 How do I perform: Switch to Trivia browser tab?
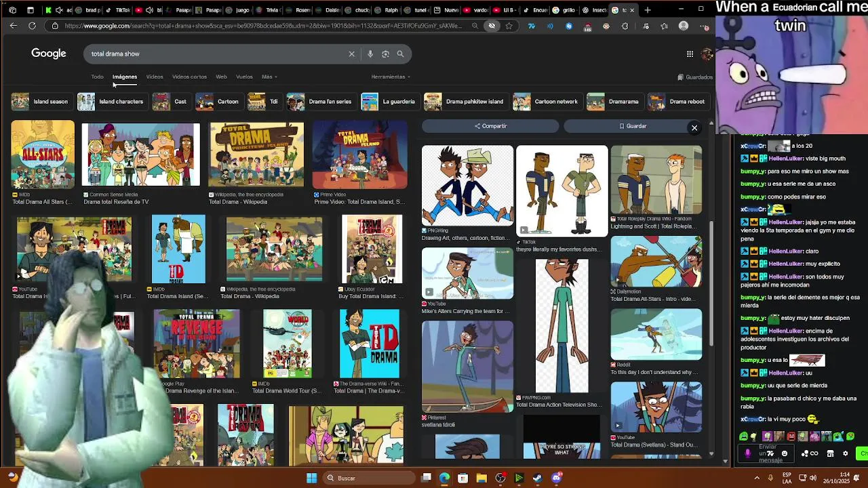click(268, 10)
